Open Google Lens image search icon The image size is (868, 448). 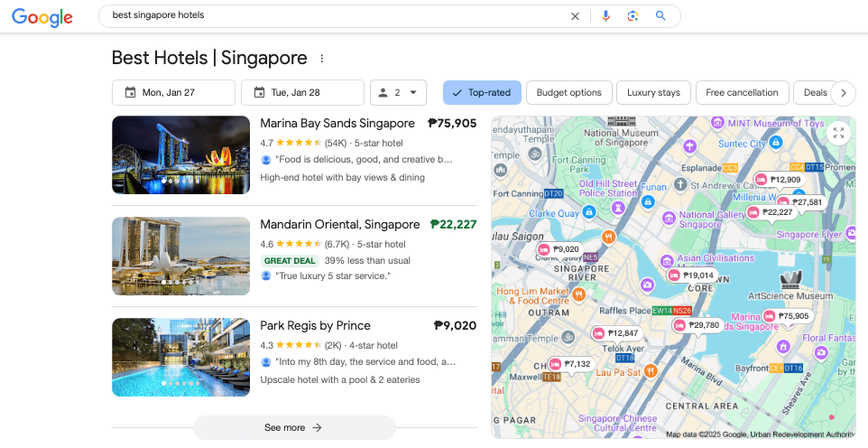(x=633, y=16)
